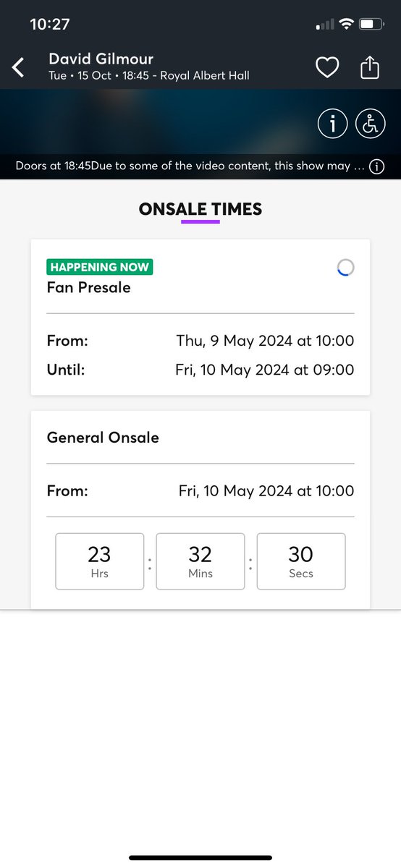Open the accessibility wheelchair icon

pos(371,124)
